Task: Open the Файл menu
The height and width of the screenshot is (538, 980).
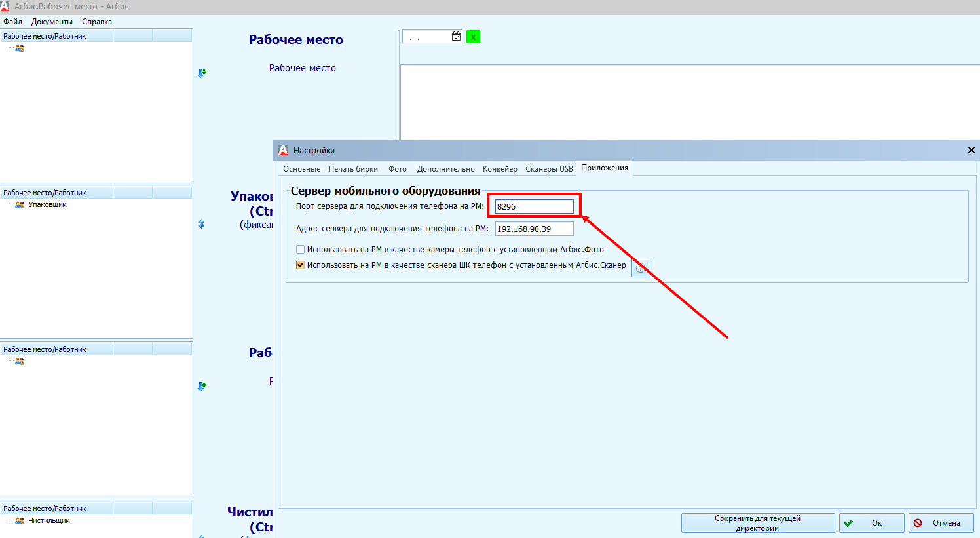Action: [12, 22]
